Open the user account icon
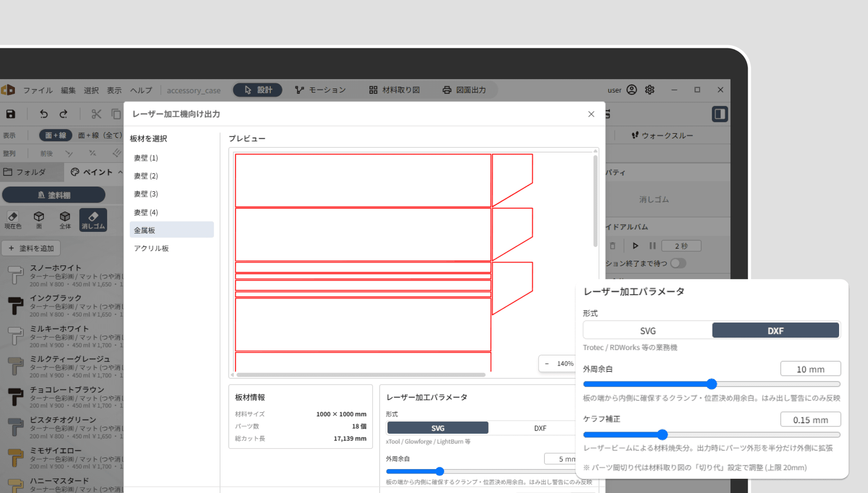 tap(632, 90)
